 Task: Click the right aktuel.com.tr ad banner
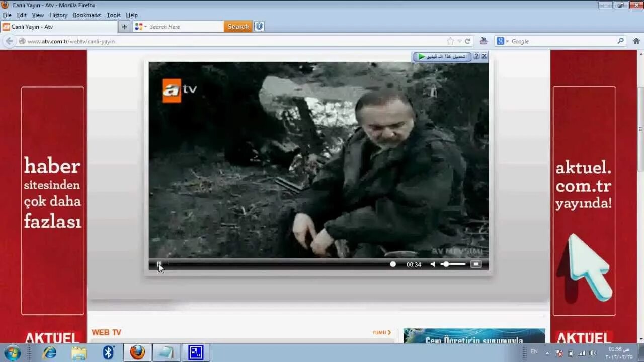pyautogui.click(x=584, y=201)
